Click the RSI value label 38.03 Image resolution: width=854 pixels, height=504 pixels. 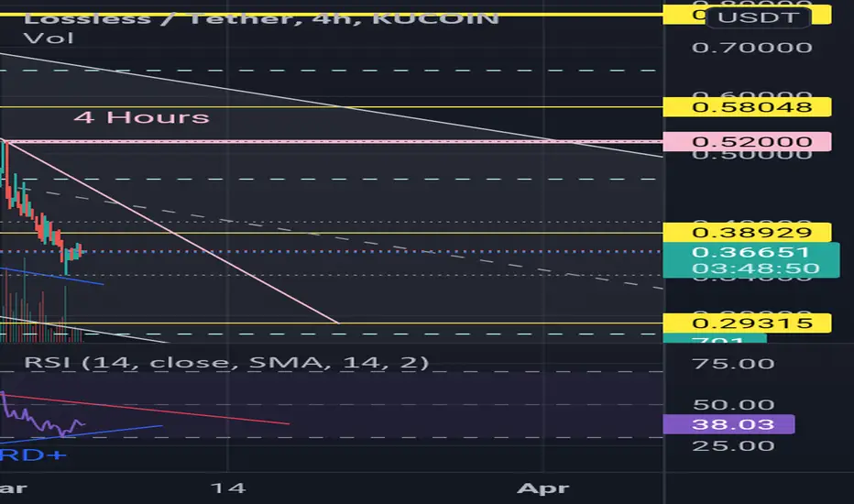[728, 424]
